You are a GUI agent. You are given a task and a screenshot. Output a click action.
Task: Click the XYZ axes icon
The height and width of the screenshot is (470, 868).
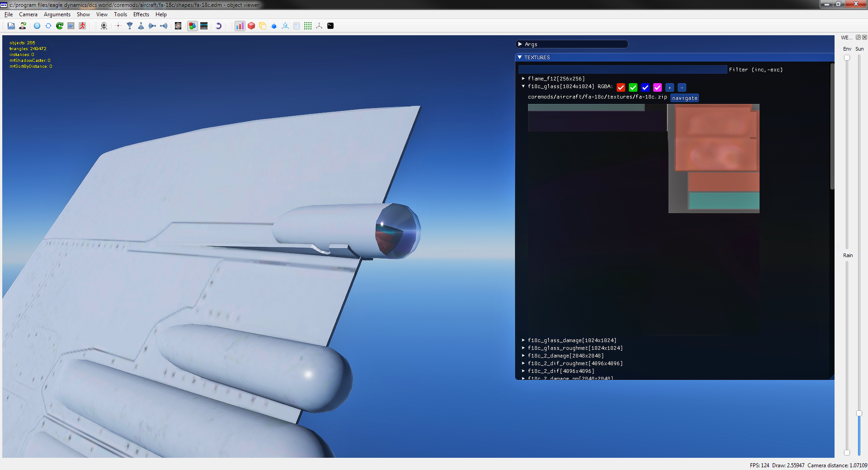[x=319, y=26]
